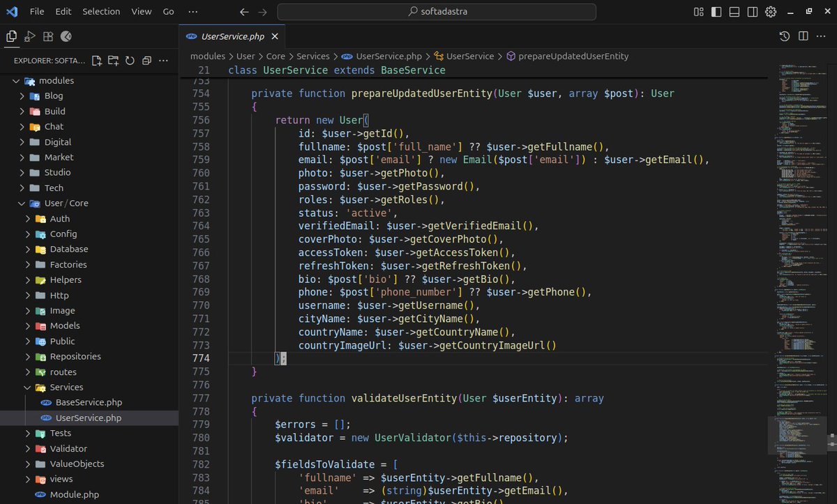Open the Extensions view
Image resolution: width=837 pixels, height=504 pixels.
[x=48, y=36]
